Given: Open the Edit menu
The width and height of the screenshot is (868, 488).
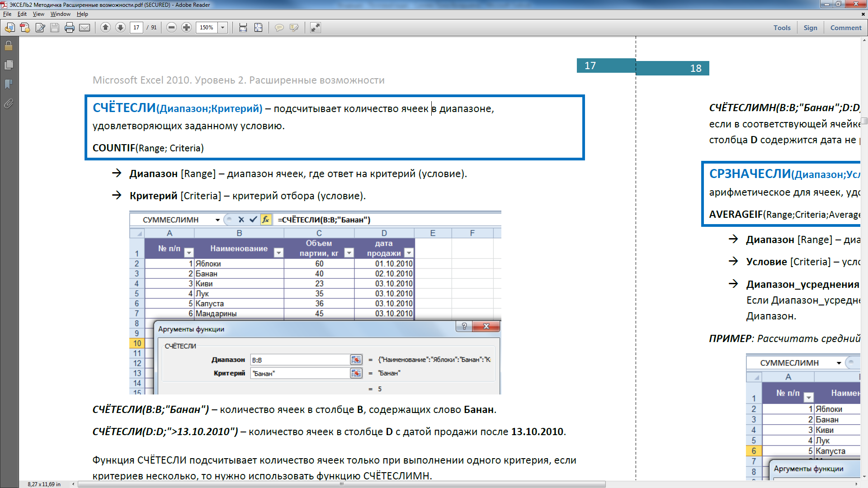Looking at the screenshot, I should 22,14.
